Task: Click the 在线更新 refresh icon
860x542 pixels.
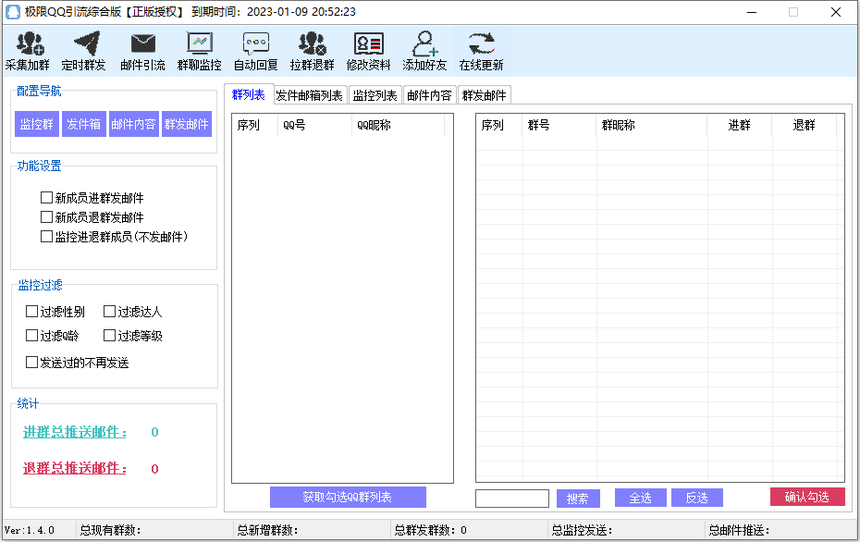Action: coord(481,44)
